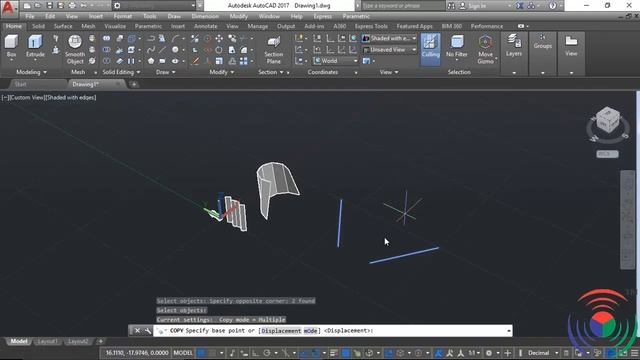This screenshot has width=640, height=360.
Task: Click the Help question mark icon
Action: coord(553,6)
